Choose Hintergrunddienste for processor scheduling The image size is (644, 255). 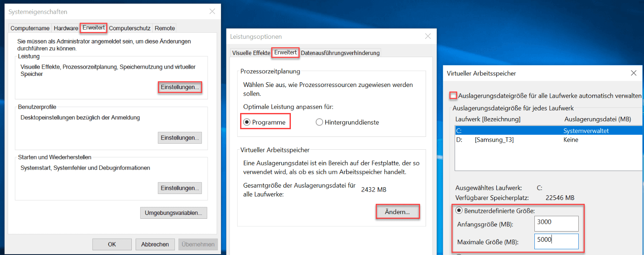[319, 122]
